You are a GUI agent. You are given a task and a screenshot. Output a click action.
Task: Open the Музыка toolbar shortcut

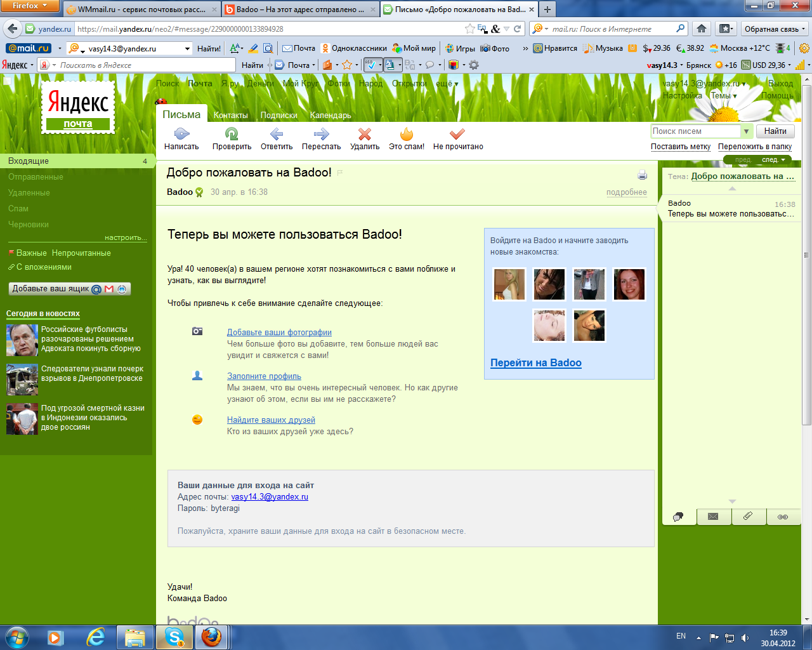click(x=603, y=48)
